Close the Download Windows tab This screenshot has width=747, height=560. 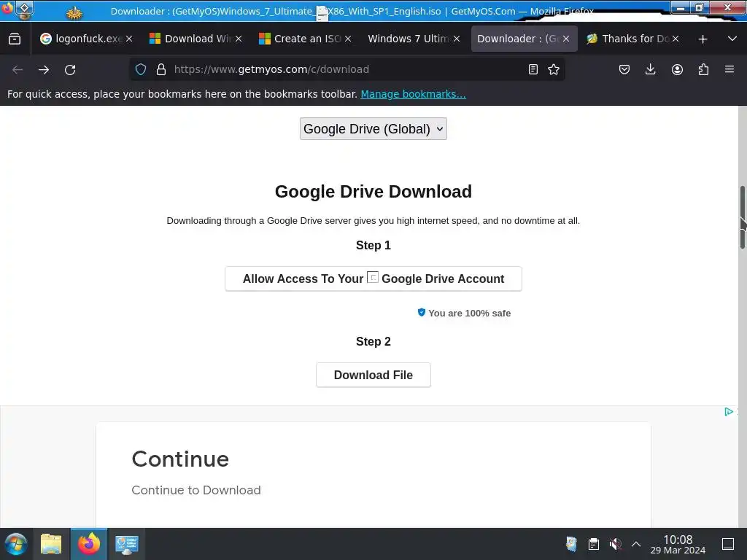(x=239, y=39)
